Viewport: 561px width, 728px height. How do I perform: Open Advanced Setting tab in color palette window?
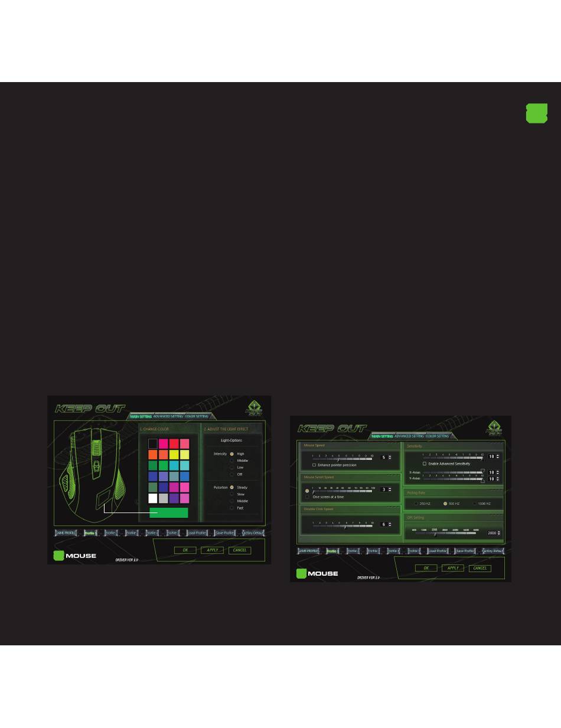click(x=168, y=416)
